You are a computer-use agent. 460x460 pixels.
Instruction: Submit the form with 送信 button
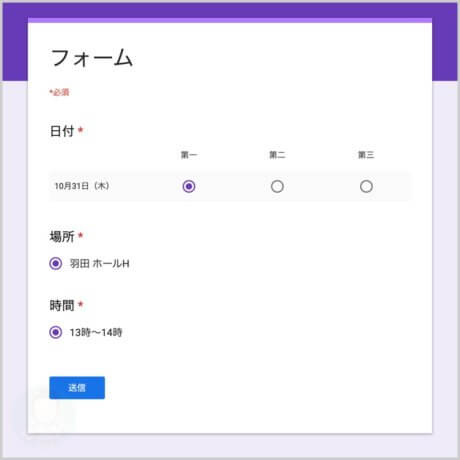tap(77, 388)
